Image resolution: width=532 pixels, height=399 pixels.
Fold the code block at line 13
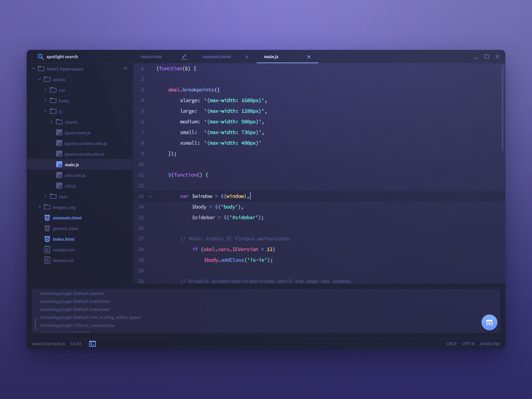(x=150, y=196)
